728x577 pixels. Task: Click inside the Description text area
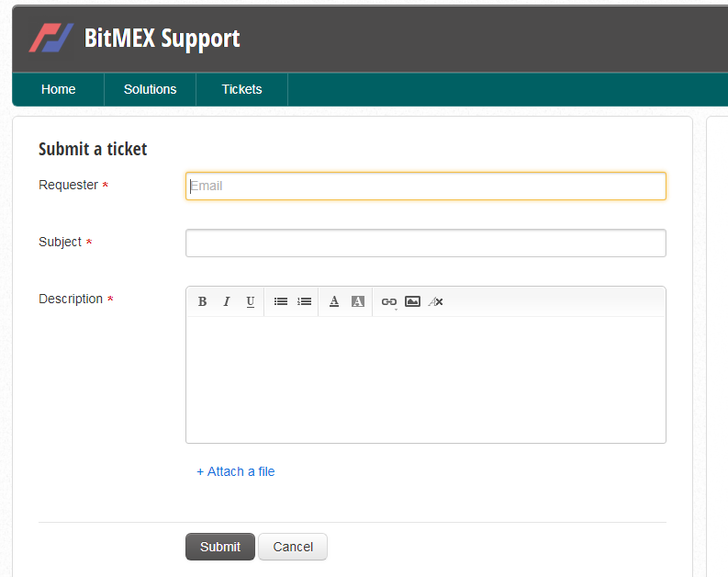point(426,379)
